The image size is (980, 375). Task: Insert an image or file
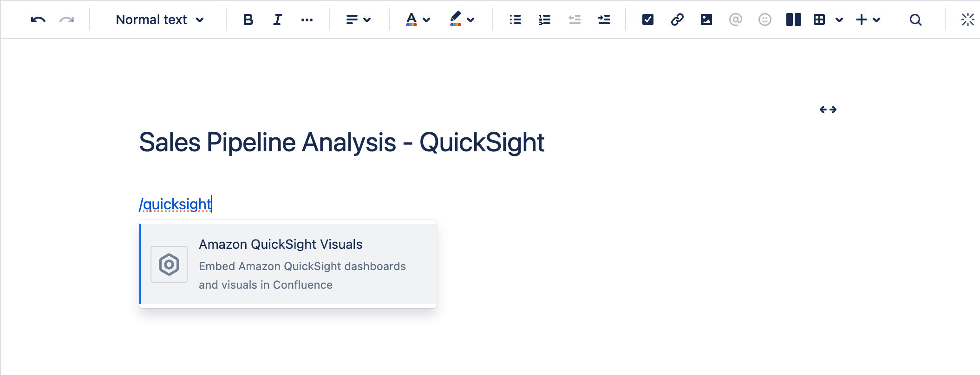(x=706, y=19)
